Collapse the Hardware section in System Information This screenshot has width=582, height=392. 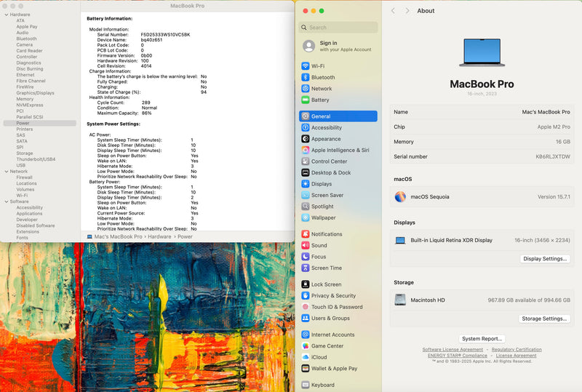[x=5, y=15]
